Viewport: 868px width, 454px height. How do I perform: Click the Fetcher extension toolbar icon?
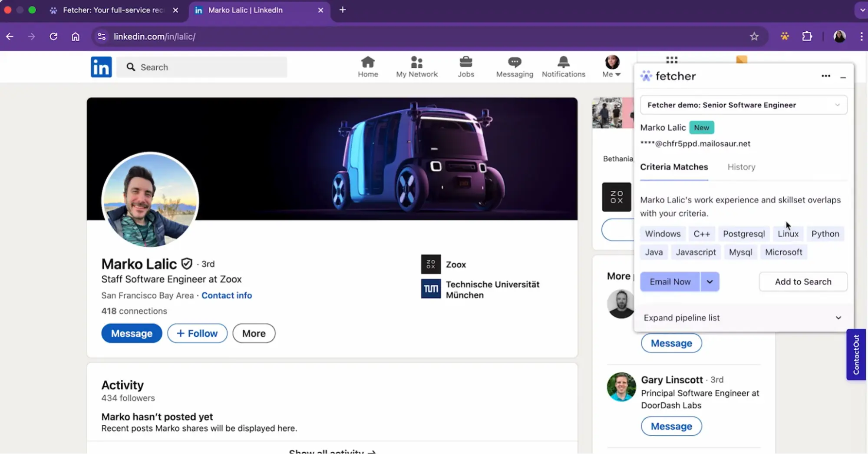(785, 36)
